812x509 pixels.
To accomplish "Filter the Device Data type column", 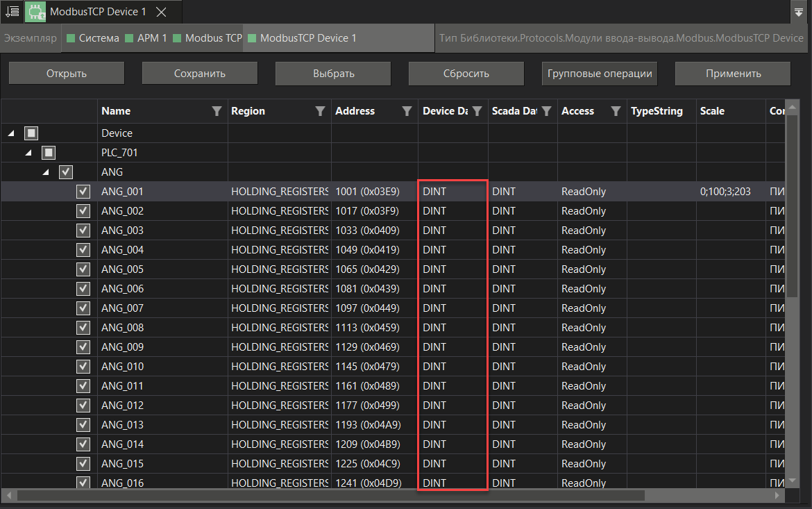I will (x=477, y=111).
